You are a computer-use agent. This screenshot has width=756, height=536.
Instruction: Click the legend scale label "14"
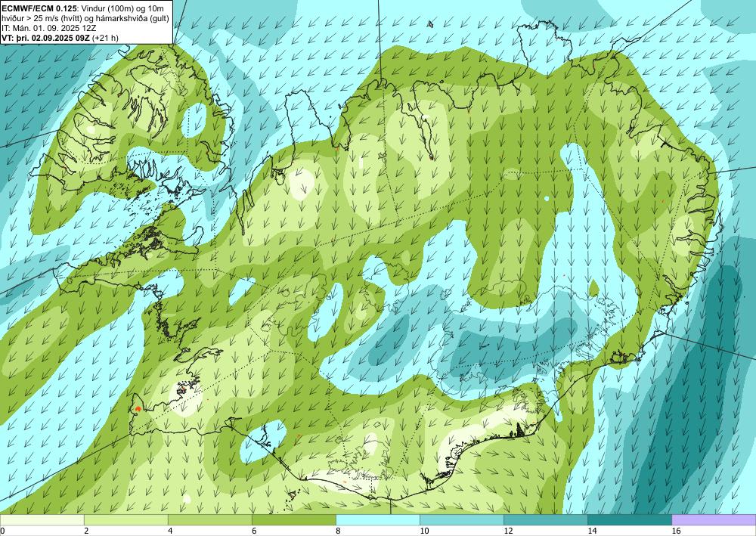pyautogui.click(x=592, y=531)
